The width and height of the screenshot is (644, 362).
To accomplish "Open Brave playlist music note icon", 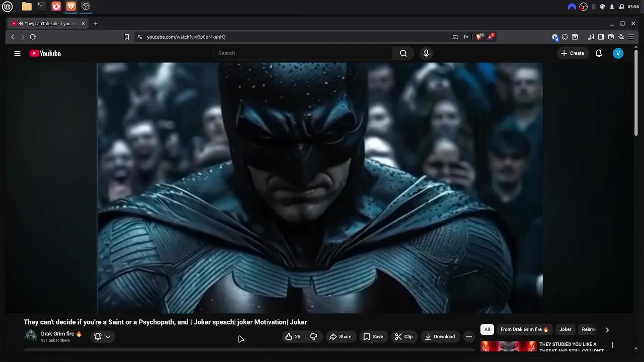I will (x=591, y=37).
